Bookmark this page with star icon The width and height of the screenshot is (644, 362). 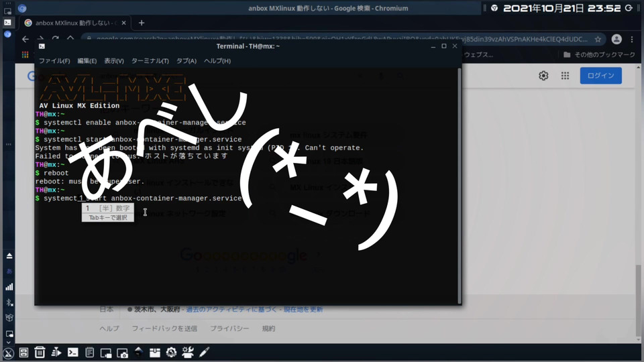[598, 40]
